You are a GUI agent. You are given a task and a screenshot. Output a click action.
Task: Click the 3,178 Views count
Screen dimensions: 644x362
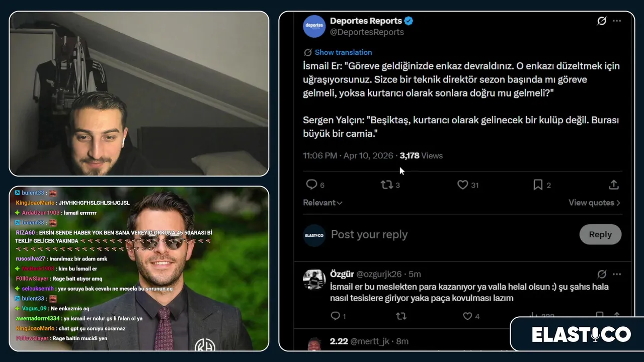pos(421,156)
